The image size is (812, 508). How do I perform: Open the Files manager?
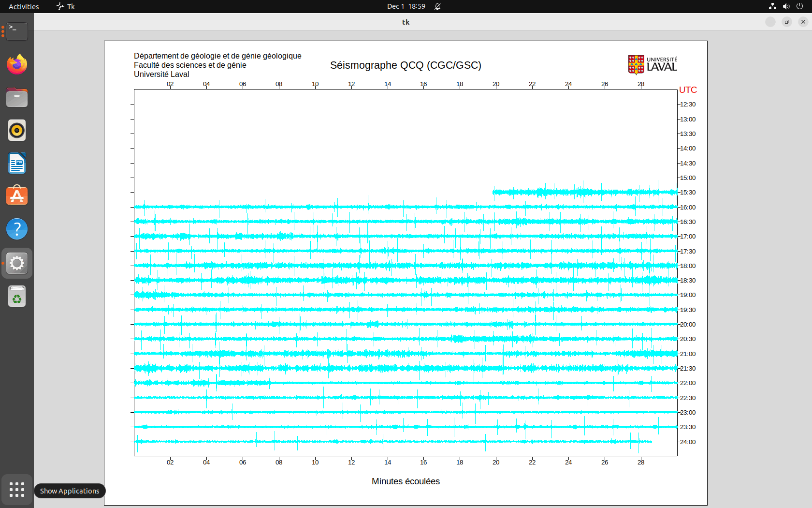tap(17, 97)
